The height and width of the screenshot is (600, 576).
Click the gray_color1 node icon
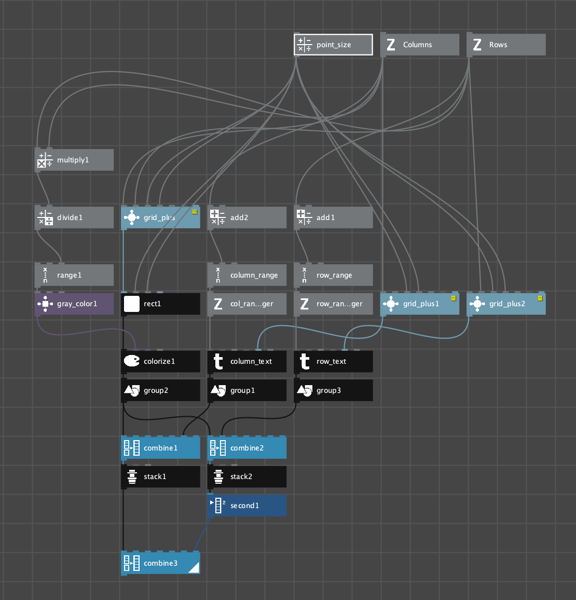pos(45,304)
